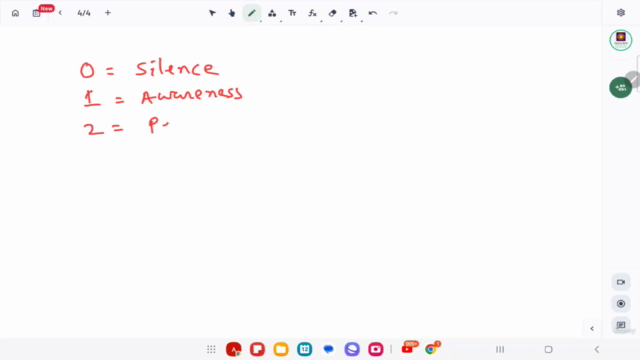The height and width of the screenshot is (360, 640).
Task: Undo the last stroke
Action: 373,13
